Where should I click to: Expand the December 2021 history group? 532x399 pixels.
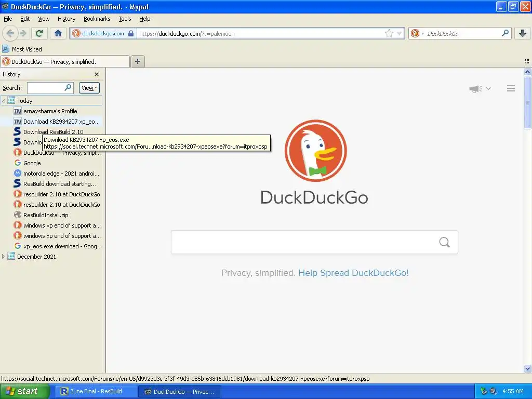4,257
